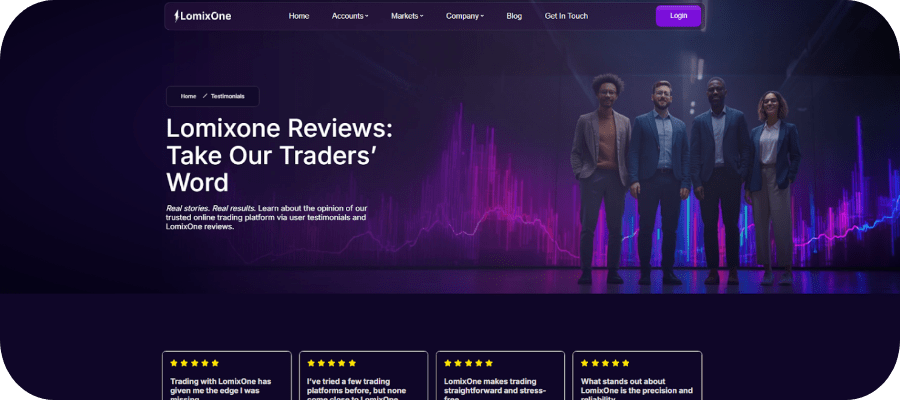Open the Blog page from the navbar
900x400 pixels.
click(514, 16)
